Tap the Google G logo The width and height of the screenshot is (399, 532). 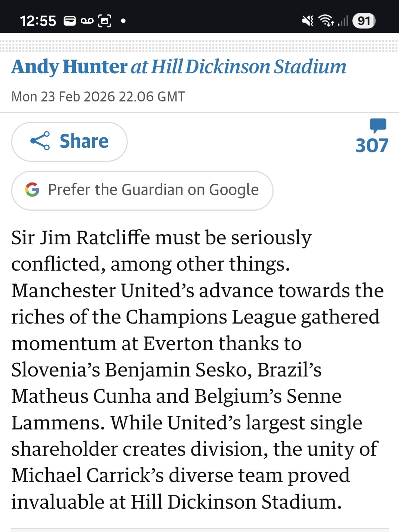pos(32,190)
